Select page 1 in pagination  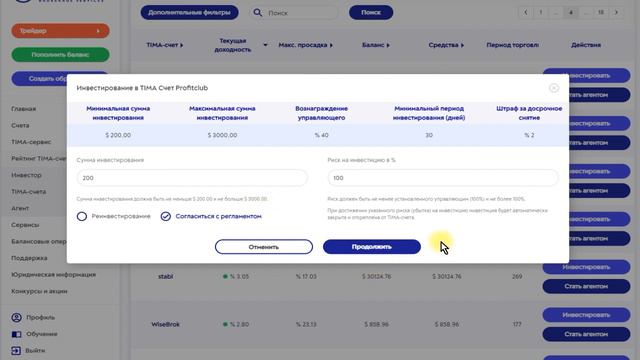coord(541,12)
